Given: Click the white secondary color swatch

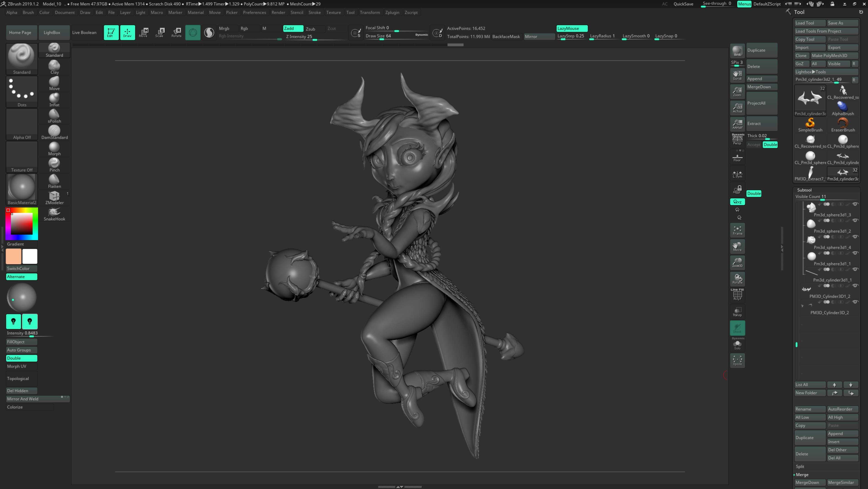Looking at the screenshot, I should [x=30, y=256].
